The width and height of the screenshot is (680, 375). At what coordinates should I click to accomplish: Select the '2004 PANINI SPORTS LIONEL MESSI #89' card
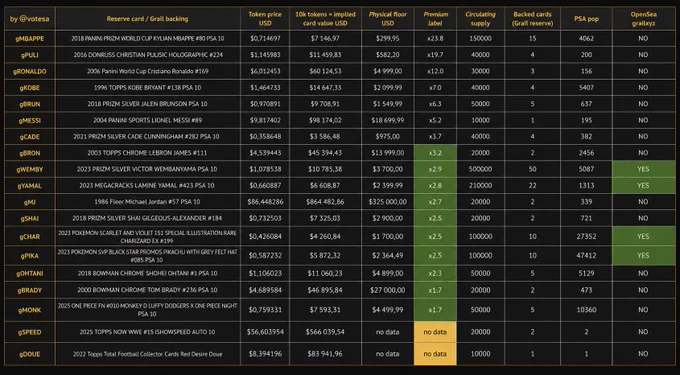147,121
